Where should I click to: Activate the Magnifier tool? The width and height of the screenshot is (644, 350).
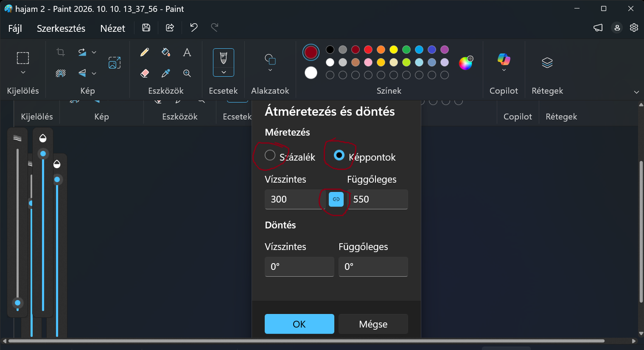[187, 73]
